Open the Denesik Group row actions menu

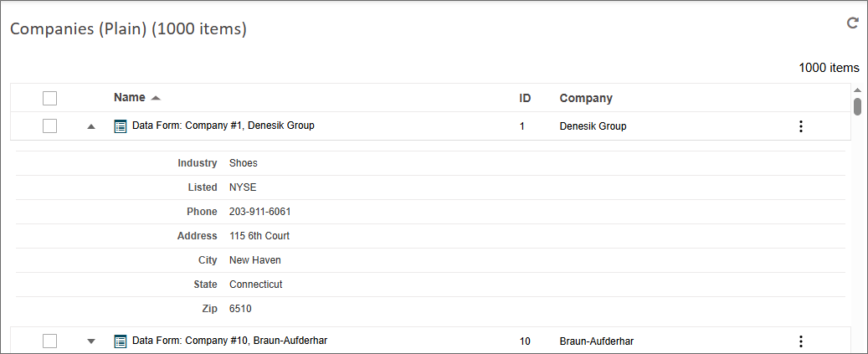800,126
